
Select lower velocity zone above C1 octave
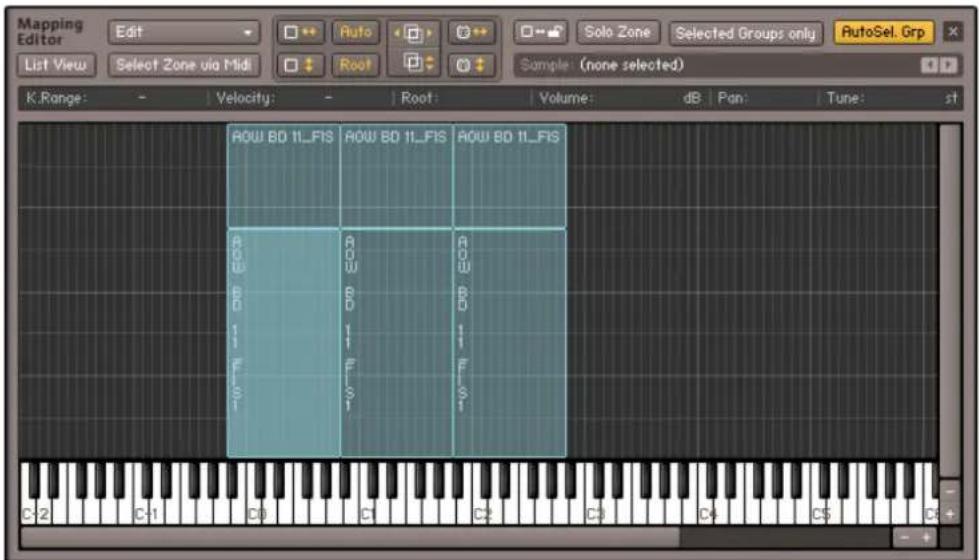(x=396, y=343)
